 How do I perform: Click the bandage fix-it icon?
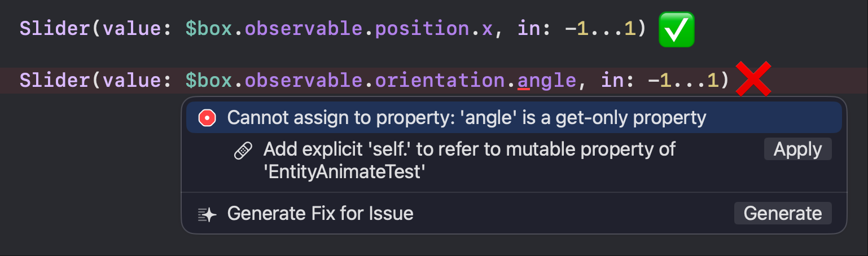pos(243,150)
